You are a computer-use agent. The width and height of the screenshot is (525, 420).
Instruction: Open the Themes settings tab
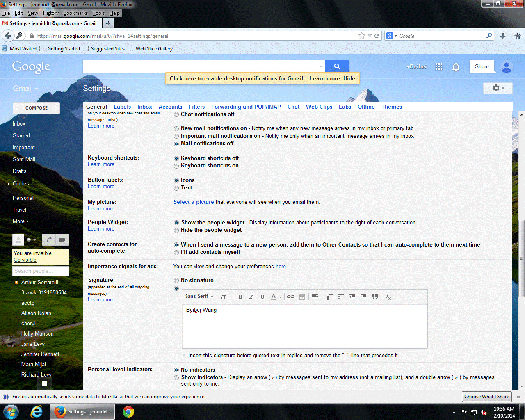coord(392,107)
